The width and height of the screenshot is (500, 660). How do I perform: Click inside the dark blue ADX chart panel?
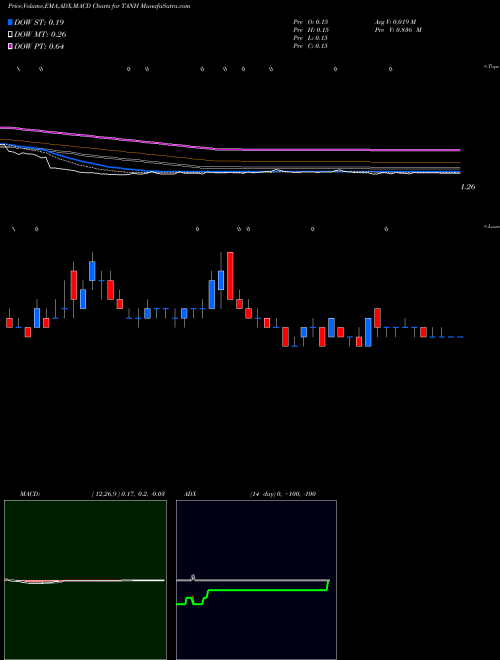pyautogui.click(x=256, y=580)
